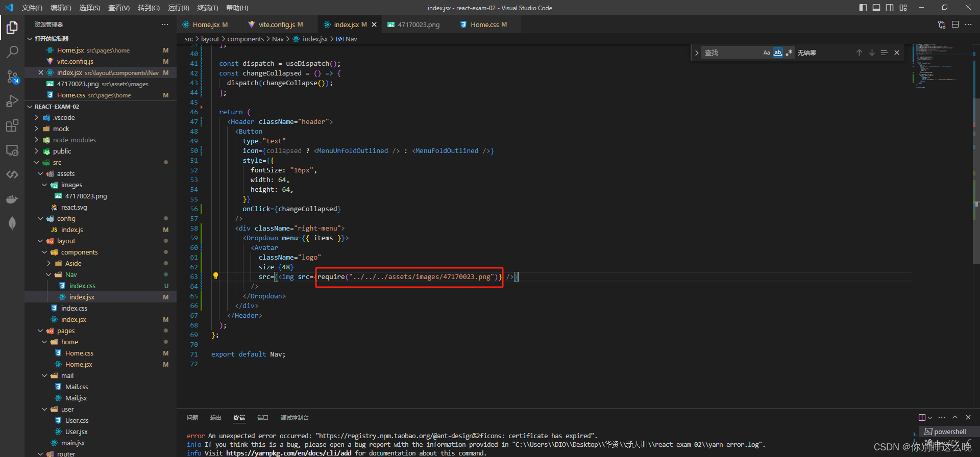
Task: Go to previous match in find widget
Action: [859, 53]
